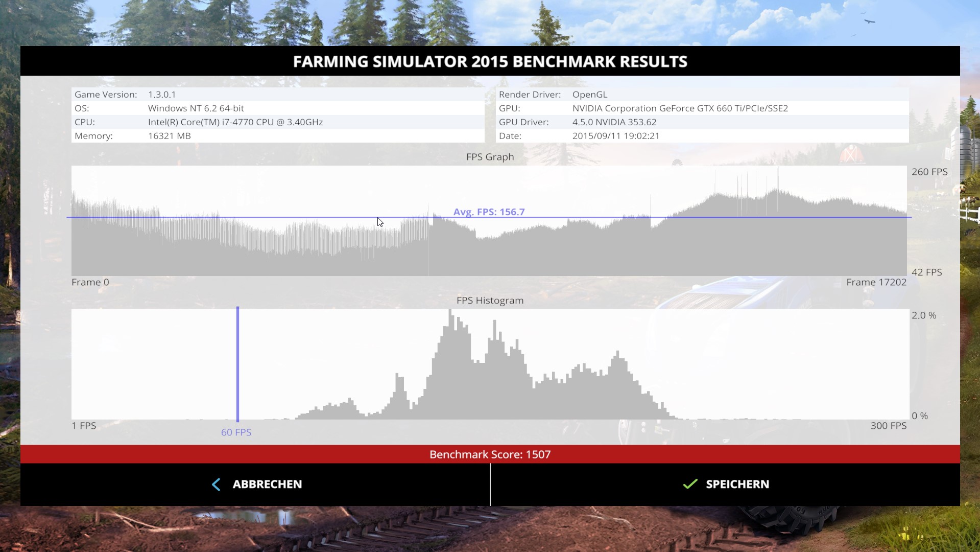Click the Intel Core i7-4770 CPU entry

pyautogui.click(x=235, y=122)
